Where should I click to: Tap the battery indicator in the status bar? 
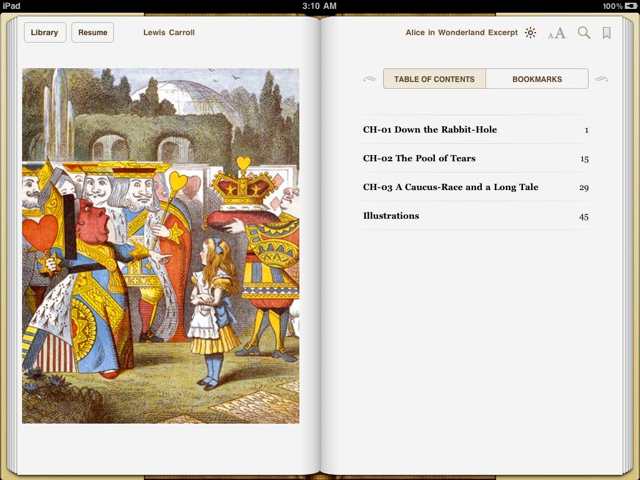pyautogui.click(x=625, y=6)
